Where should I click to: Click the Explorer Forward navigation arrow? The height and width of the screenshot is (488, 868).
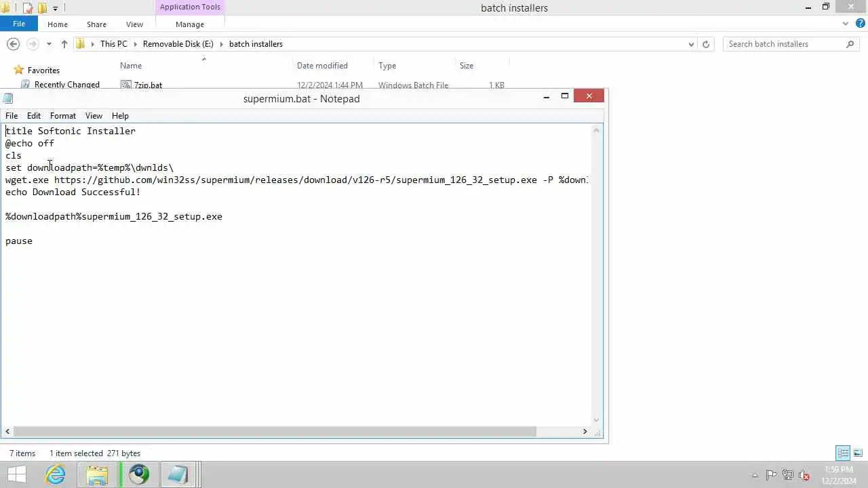(x=32, y=44)
